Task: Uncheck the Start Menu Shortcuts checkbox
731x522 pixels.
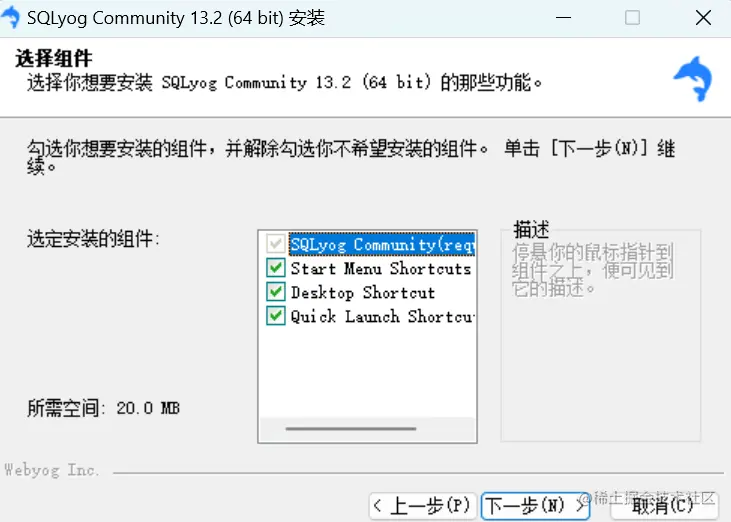Action: point(276,268)
